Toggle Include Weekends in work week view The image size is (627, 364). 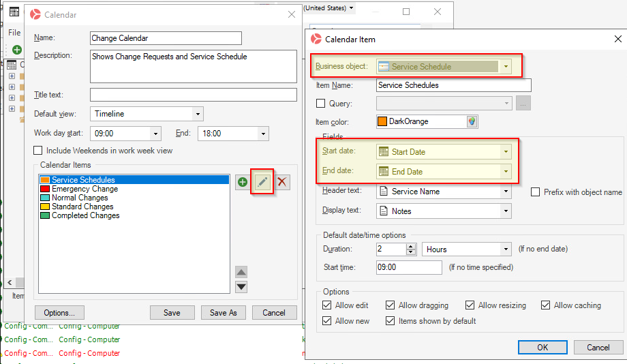click(x=39, y=151)
